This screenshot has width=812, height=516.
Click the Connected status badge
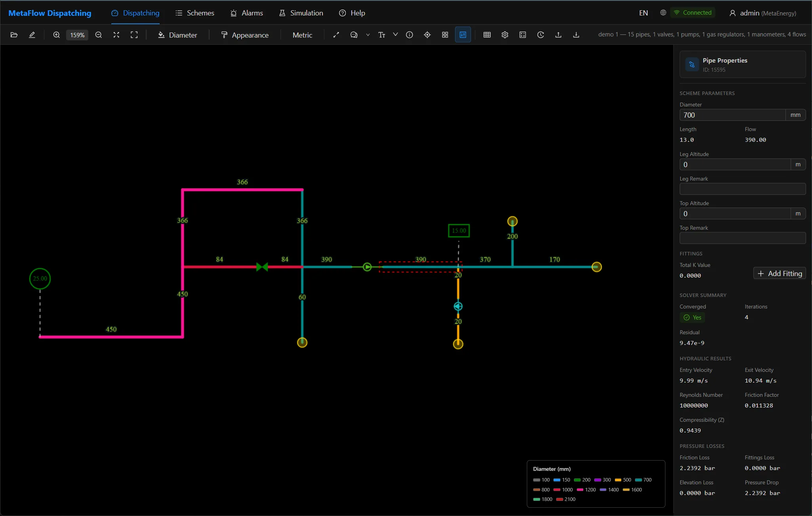[693, 13]
